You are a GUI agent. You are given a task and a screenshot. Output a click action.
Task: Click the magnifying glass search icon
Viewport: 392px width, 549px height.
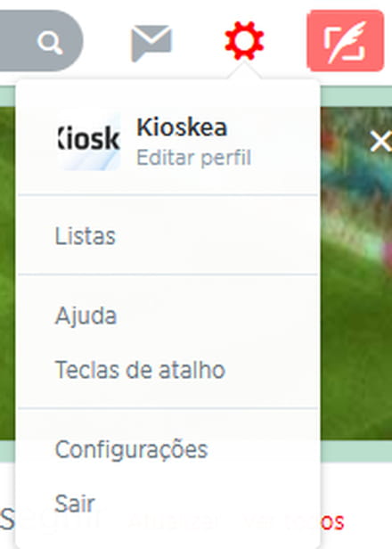click(50, 43)
